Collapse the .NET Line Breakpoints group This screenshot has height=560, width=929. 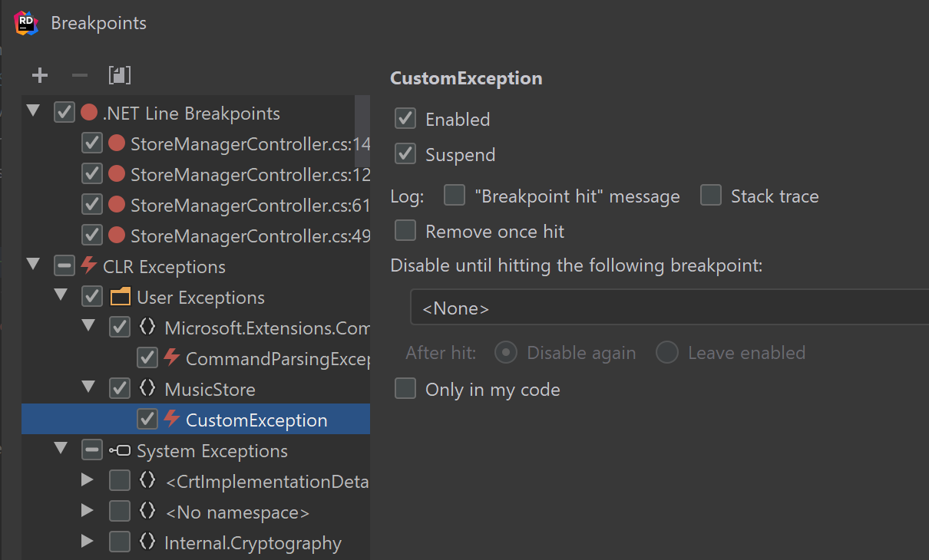click(33, 112)
